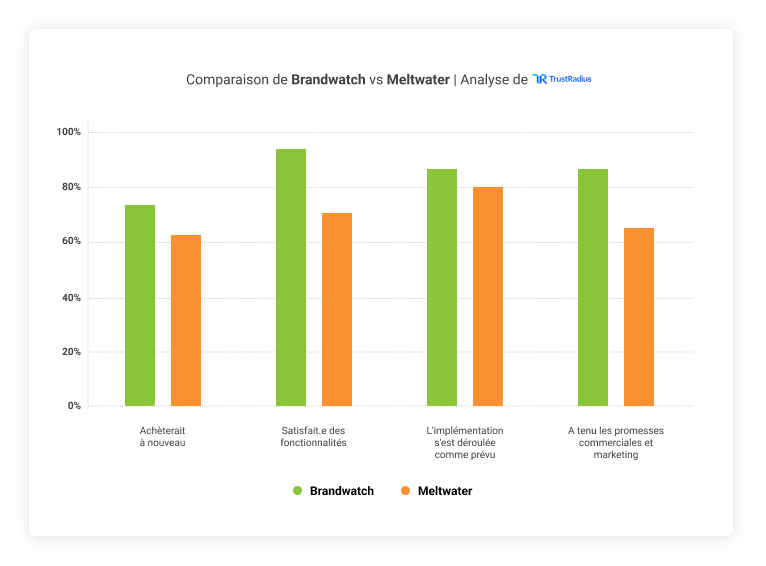Click the orange Meltwater legend dot
766x566 pixels.
click(405, 491)
